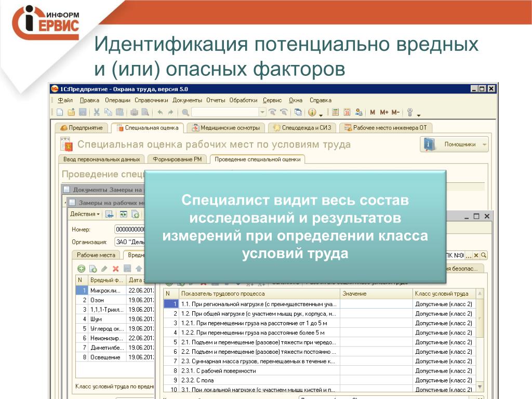The image size is (532, 399).
Task: Open the calendar toolbar icon
Action: coord(347,112)
